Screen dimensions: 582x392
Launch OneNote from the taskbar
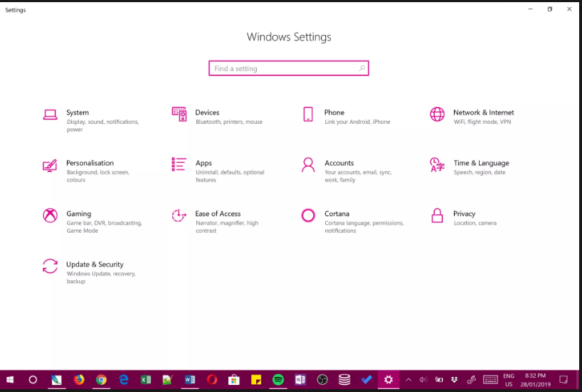300,380
